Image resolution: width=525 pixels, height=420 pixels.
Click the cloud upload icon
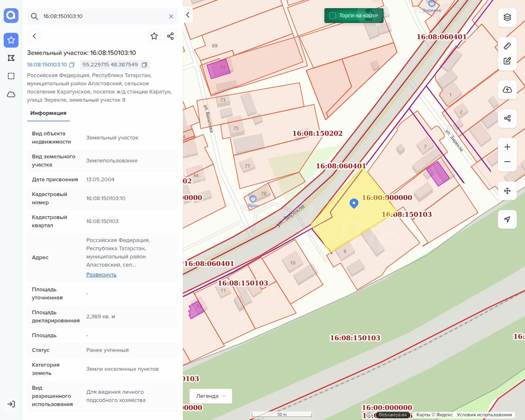[507, 90]
